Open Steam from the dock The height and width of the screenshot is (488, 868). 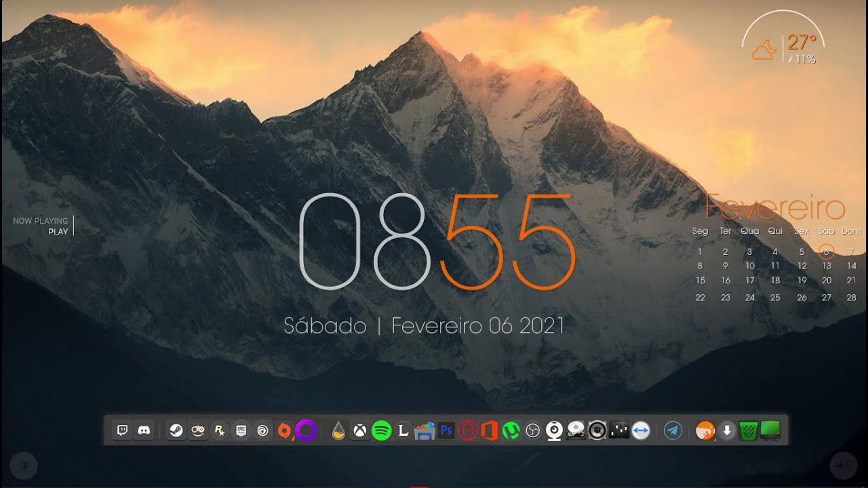(x=176, y=430)
